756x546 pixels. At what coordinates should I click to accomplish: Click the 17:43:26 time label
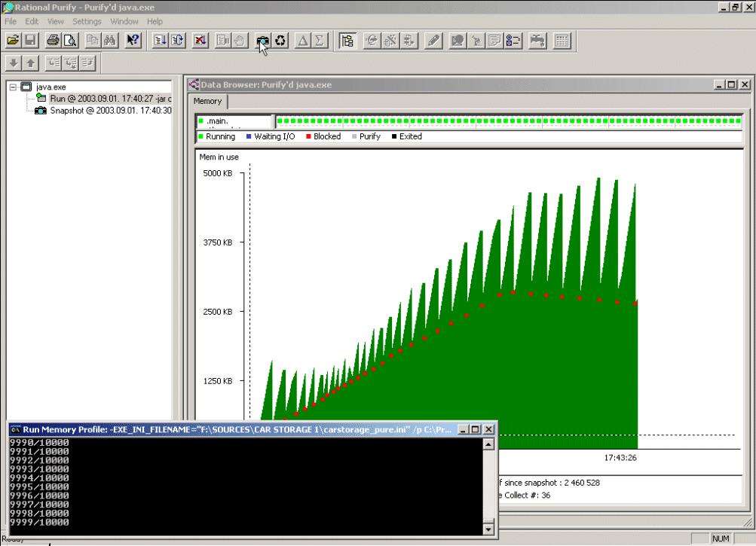(x=620, y=458)
